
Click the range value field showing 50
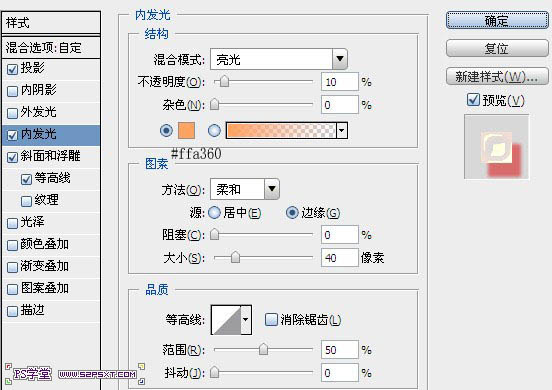click(x=340, y=350)
